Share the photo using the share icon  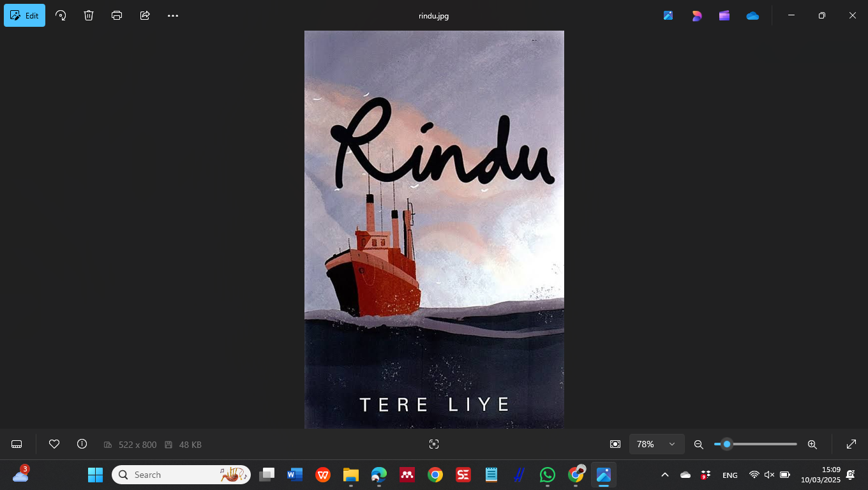point(145,15)
